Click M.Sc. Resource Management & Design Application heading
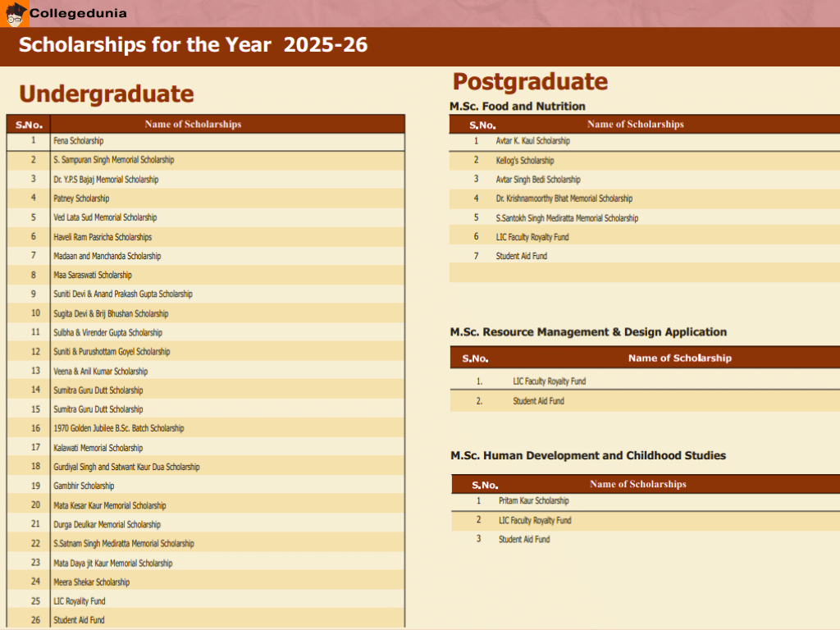The image size is (840, 630). 588,332
